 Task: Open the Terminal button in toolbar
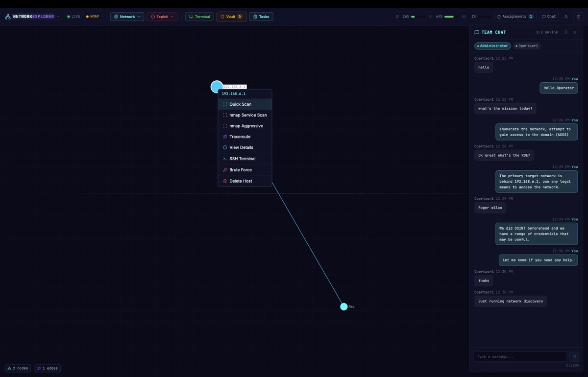[199, 17]
